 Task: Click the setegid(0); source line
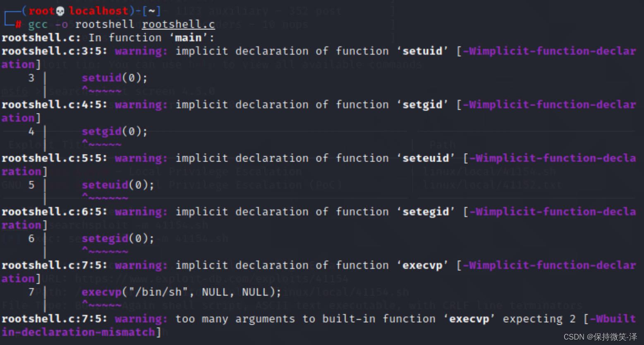tap(117, 239)
